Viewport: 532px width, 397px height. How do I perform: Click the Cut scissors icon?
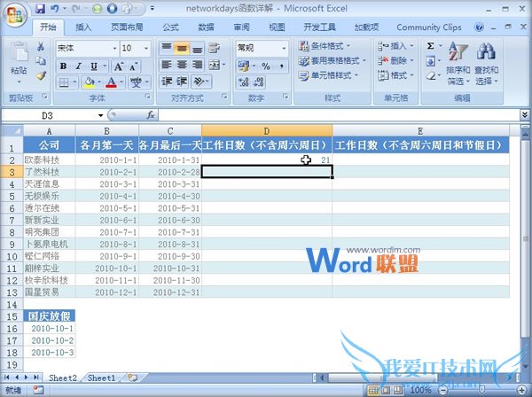tap(41, 46)
